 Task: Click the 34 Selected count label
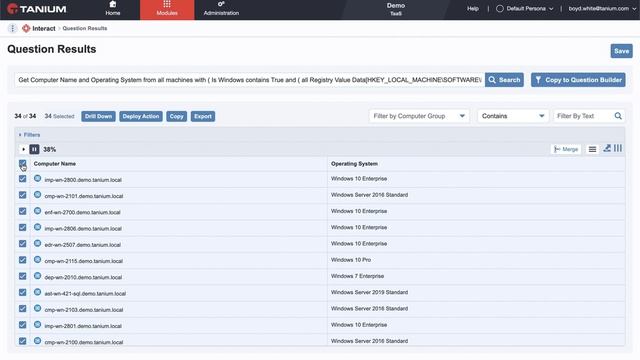click(59, 116)
